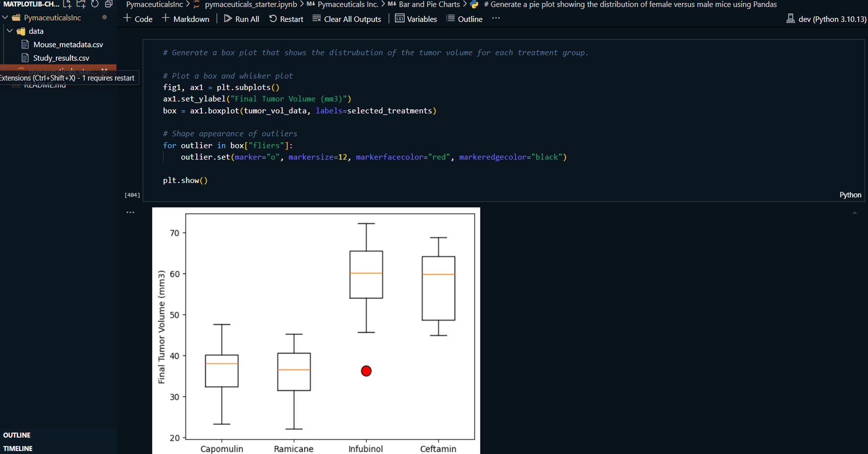Collapse all folders in explorer
Viewport: 868px width, 454px height.
pos(108,4)
